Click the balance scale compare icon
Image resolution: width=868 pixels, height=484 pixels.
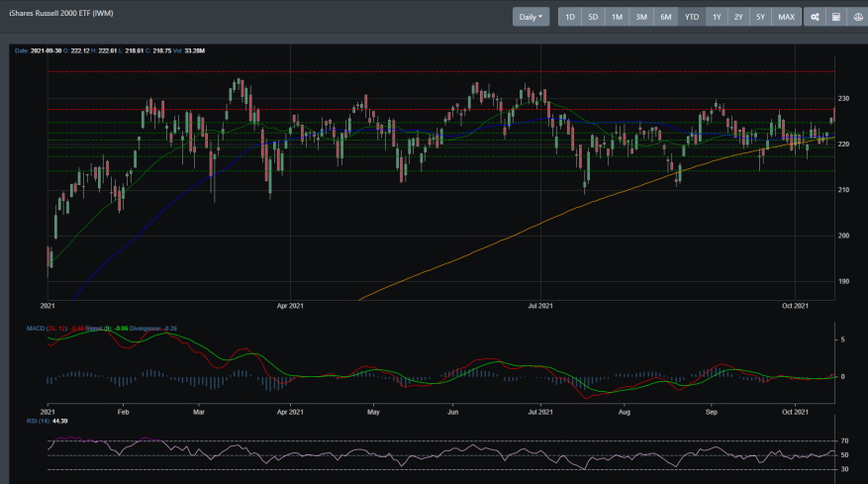(857, 17)
